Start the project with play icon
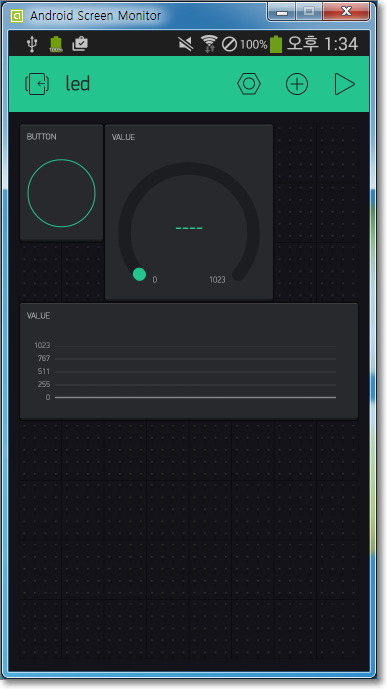Screen dimensions: 387x689 point(344,84)
